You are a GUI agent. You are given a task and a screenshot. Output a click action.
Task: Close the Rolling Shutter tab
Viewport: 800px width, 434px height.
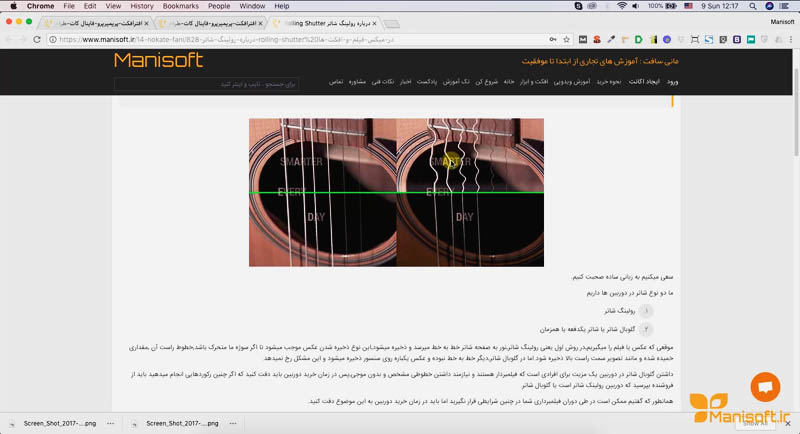pyautogui.click(x=374, y=23)
